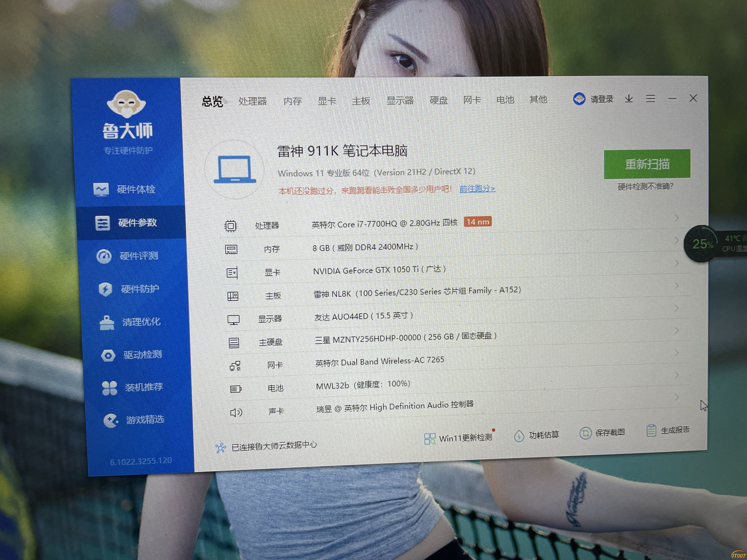Click 英特尔 Core i7-7700HQ processor text
This screenshot has height=560, width=747.
(x=384, y=224)
